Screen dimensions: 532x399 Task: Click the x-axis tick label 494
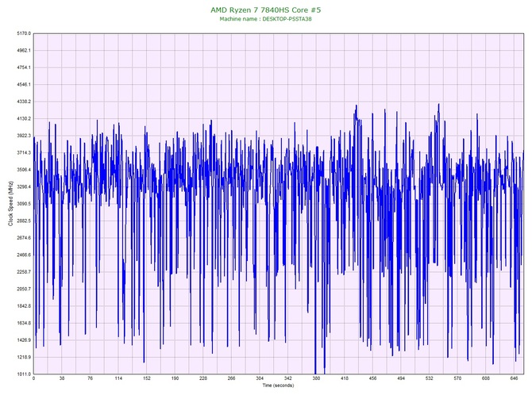(401, 378)
